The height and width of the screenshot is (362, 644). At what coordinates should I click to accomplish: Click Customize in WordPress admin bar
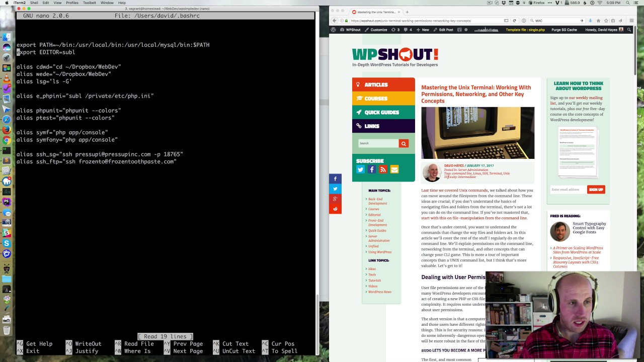click(376, 30)
